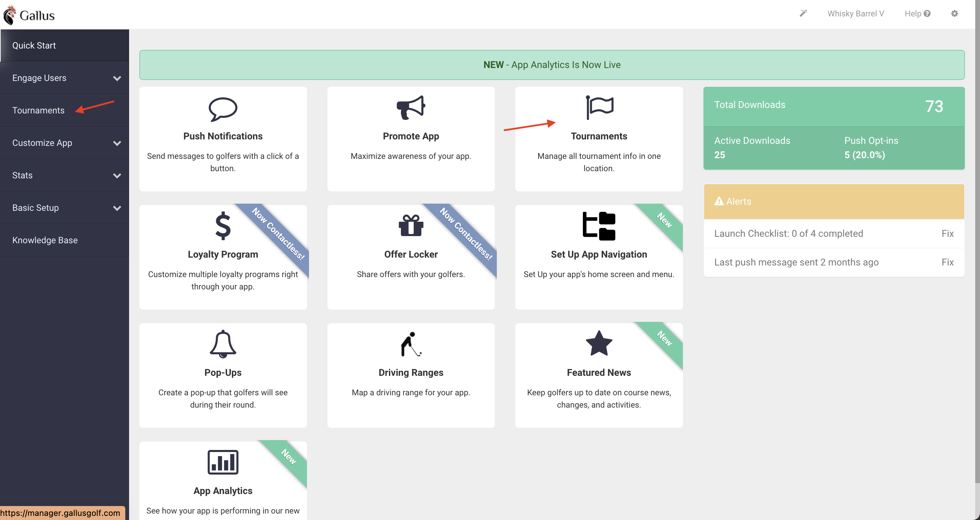Expand the Stats chevron in sidebar
The image size is (980, 520).
[117, 176]
